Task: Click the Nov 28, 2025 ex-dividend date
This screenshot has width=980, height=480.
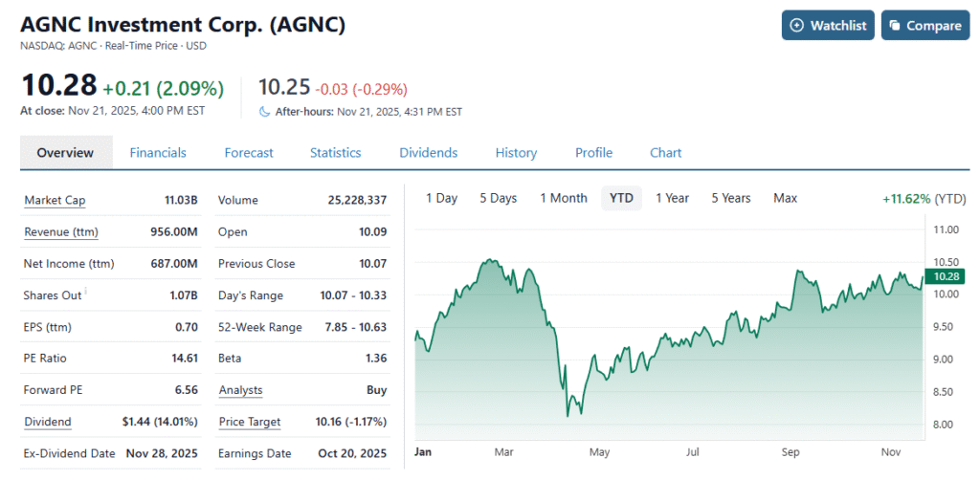Action: 162,453
